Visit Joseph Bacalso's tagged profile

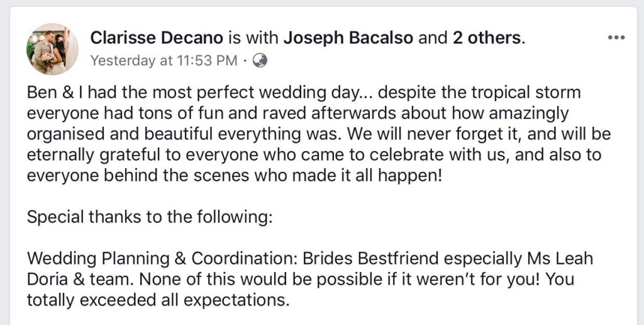[x=348, y=38]
